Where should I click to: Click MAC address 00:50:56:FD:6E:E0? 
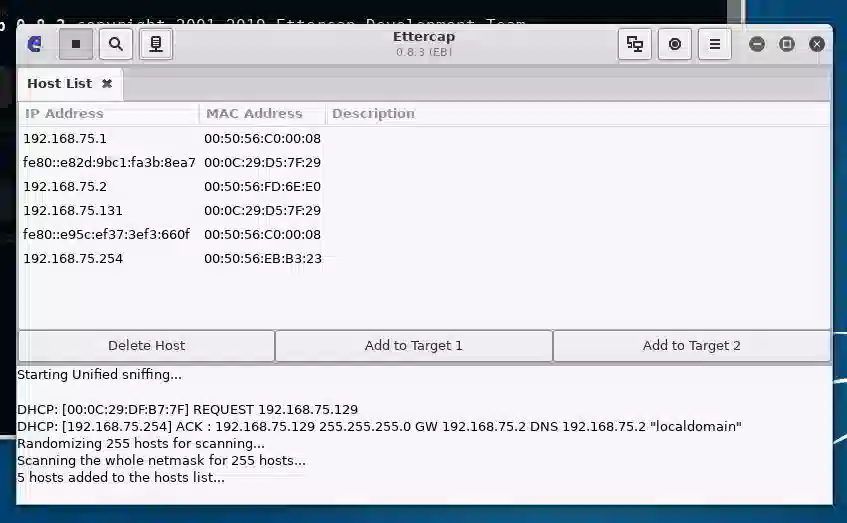point(263,186)
